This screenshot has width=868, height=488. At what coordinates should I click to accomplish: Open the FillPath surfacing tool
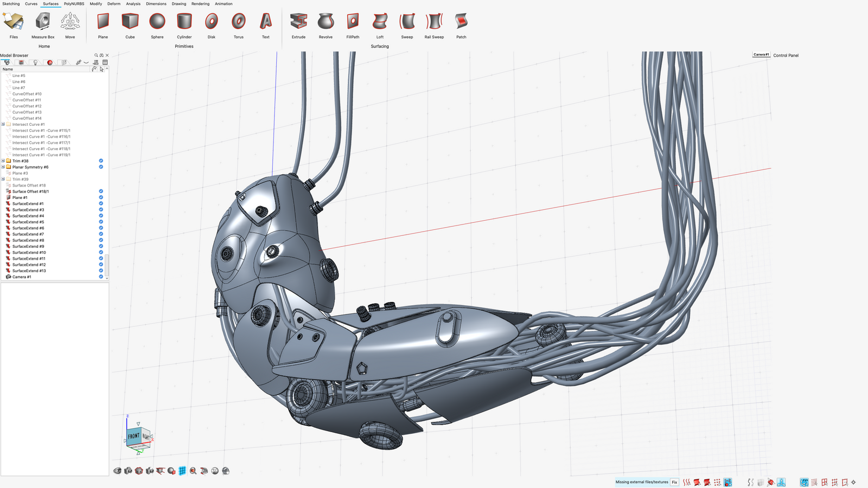[353, 23]
